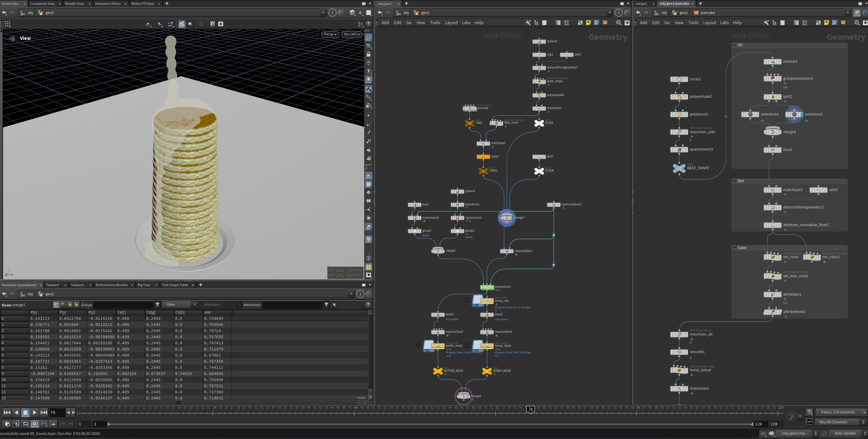Switch to the Render View tab
868x439 pixels.
click(74, 3)
